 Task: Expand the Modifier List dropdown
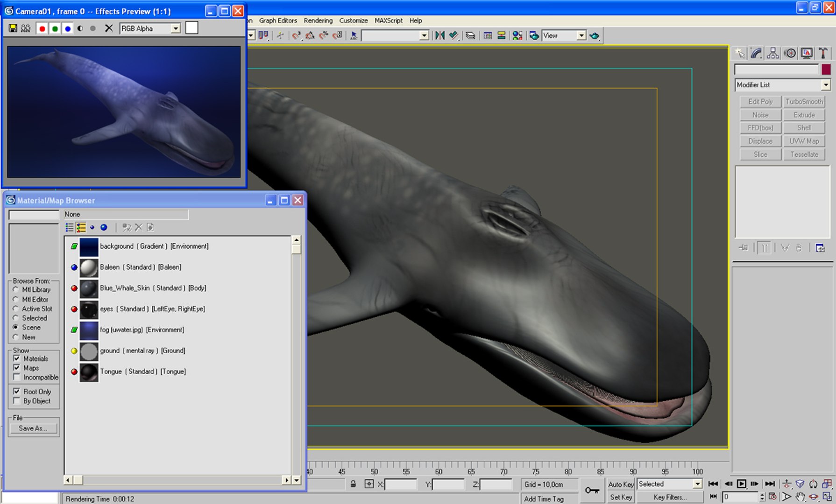[826, 85]
